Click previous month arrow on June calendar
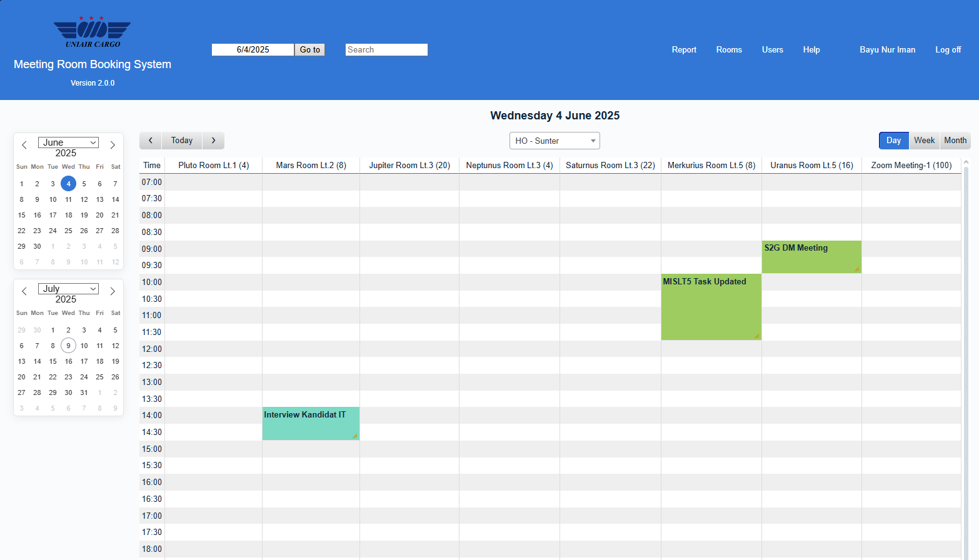The height and width of the screenshot is (560, 979). click(x=24, y=145)
